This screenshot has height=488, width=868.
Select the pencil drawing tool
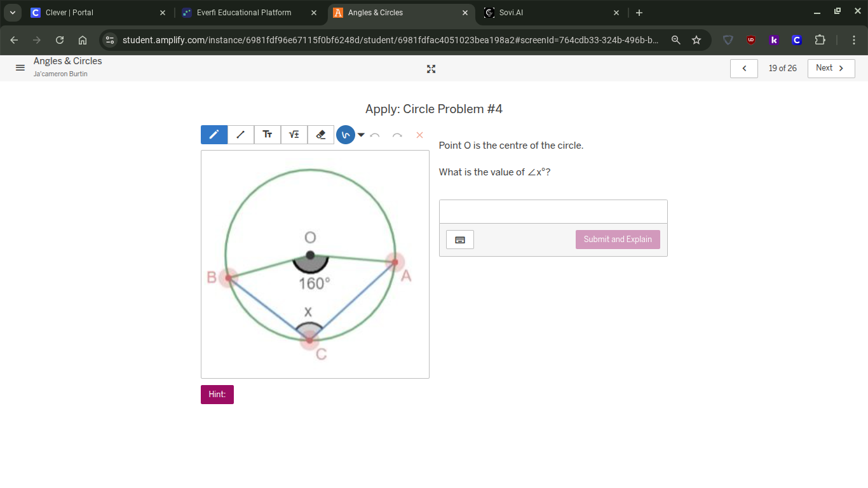(214, 134)
